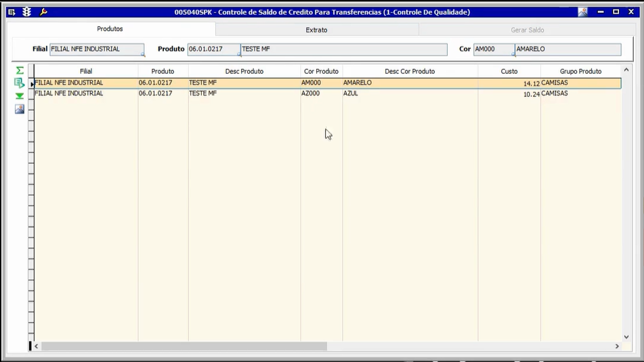
Task: Close the Controle de Saldo window
Action: pos(631,12)
